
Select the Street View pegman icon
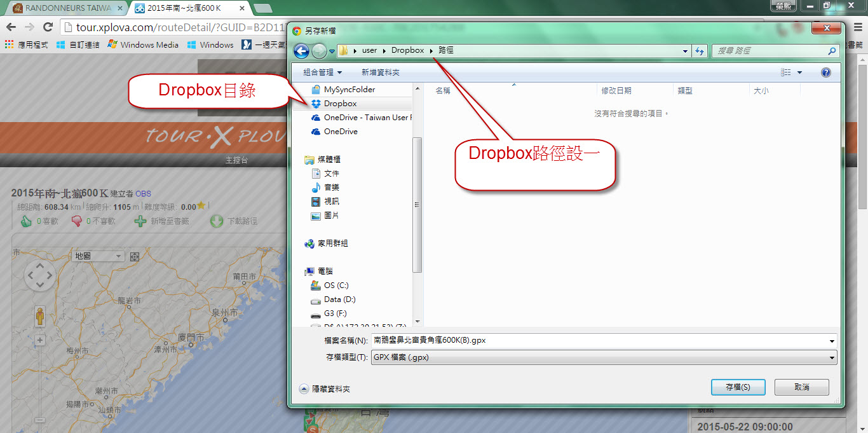tap(41, 317)
